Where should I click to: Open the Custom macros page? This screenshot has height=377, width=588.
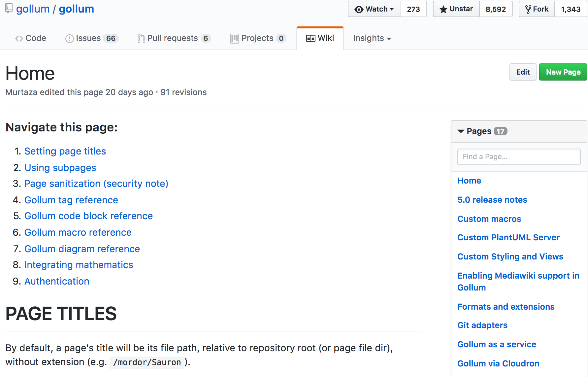click(x=489, y=219)
